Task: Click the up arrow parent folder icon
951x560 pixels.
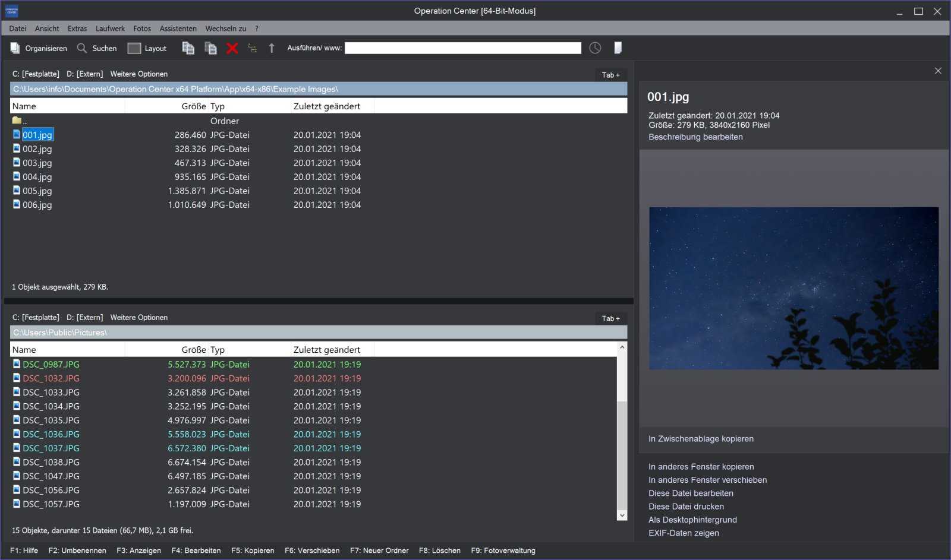Action: tap(272, 48)
